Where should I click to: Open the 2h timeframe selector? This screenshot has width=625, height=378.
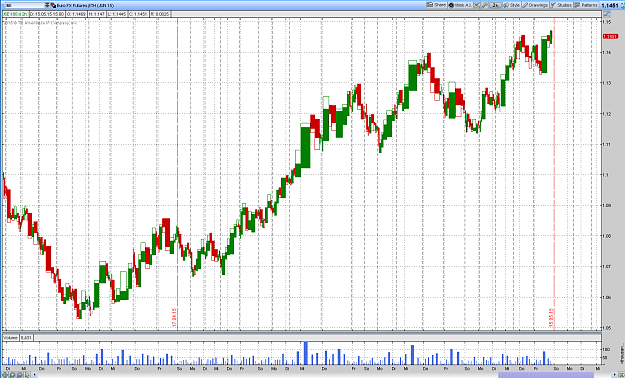495,5
